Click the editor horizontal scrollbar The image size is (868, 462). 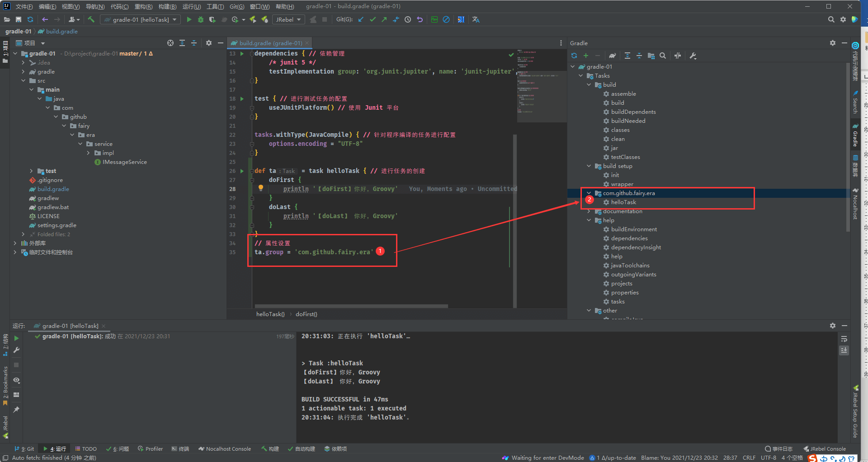coord(351,306)
